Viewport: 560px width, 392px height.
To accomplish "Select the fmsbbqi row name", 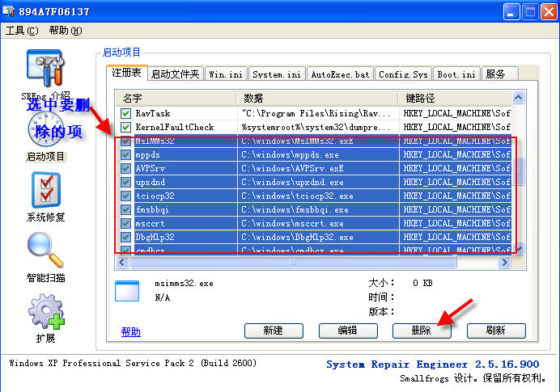I will (x=152, y=209).
